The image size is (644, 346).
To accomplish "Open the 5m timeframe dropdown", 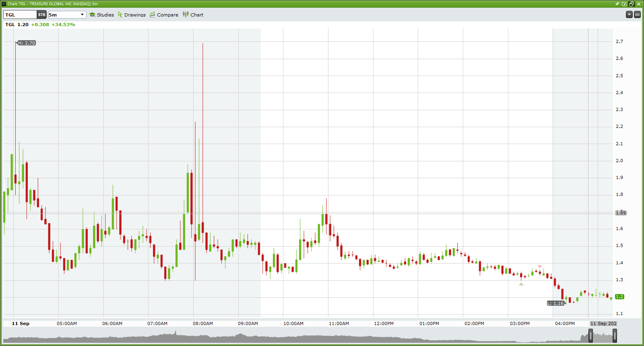I will point(67,15).
